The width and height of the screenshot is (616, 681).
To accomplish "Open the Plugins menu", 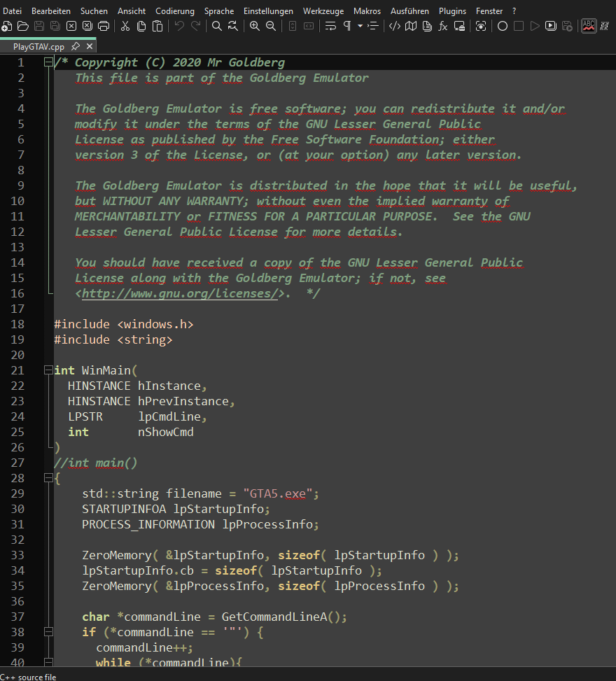I will [452, 11].
